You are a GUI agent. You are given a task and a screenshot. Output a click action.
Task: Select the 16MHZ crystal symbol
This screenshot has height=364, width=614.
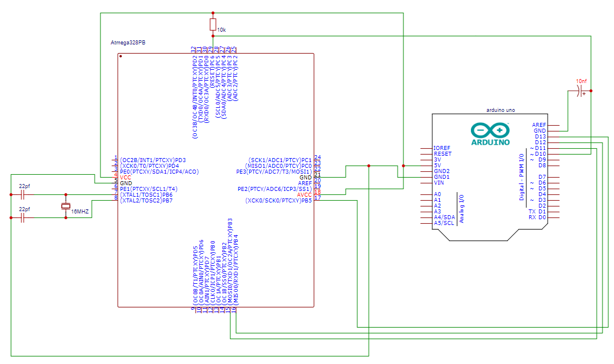pyautogui.click(x=66, y=206)
